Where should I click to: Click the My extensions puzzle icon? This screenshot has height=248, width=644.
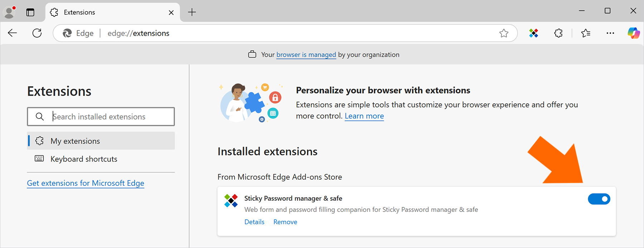39,141
